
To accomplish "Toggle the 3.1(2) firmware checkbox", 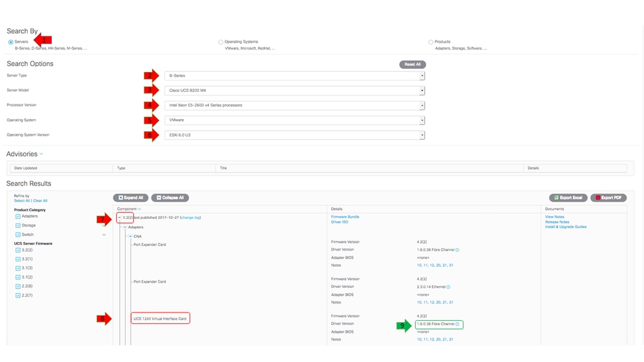I will (x=17, y=277).
